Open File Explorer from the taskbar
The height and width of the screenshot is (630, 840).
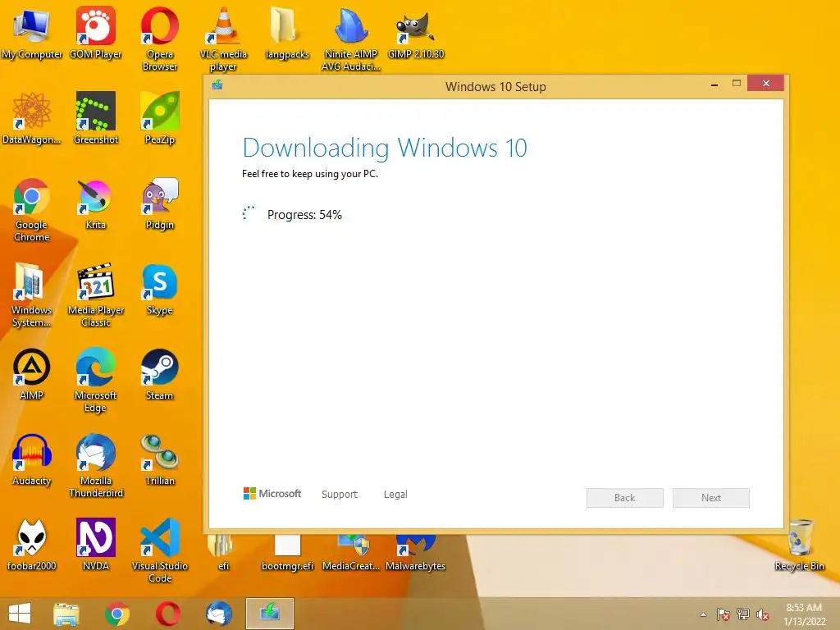66,614
